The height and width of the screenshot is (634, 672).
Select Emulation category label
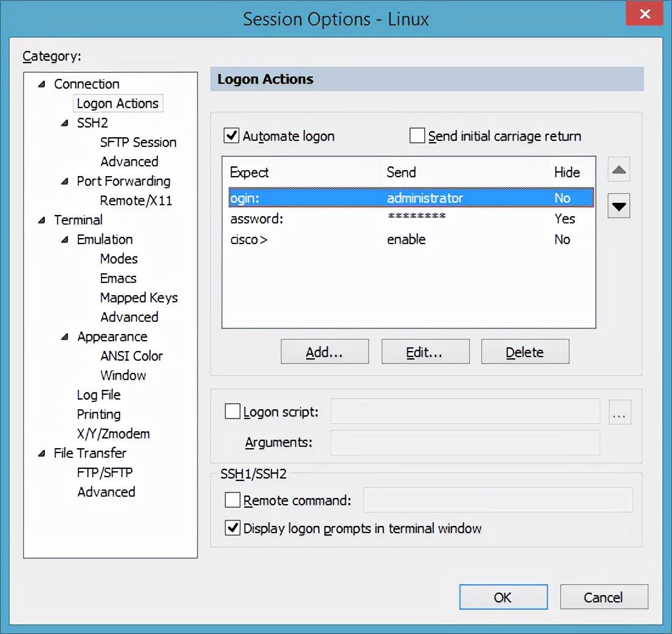105,239
